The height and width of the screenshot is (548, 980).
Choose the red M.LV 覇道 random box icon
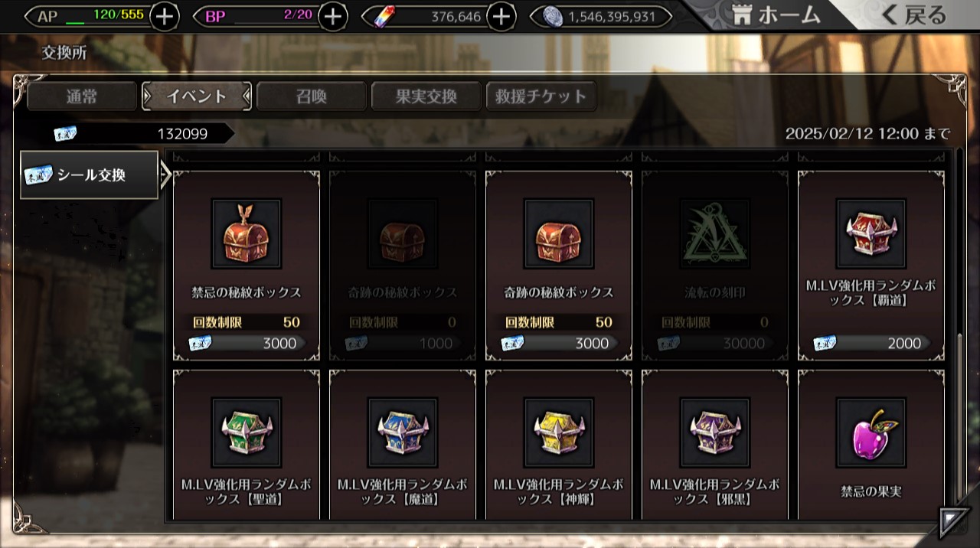(x=871, y=234)
